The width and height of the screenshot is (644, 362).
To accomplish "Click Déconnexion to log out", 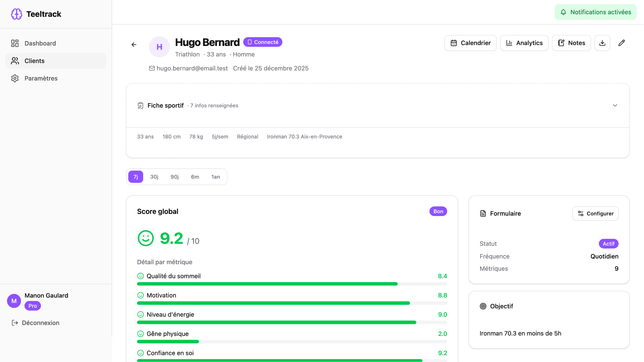I will tap(40, 323).
